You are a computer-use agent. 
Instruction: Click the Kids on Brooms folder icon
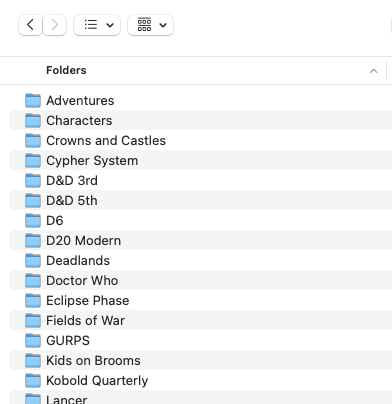tap(33, 361)
